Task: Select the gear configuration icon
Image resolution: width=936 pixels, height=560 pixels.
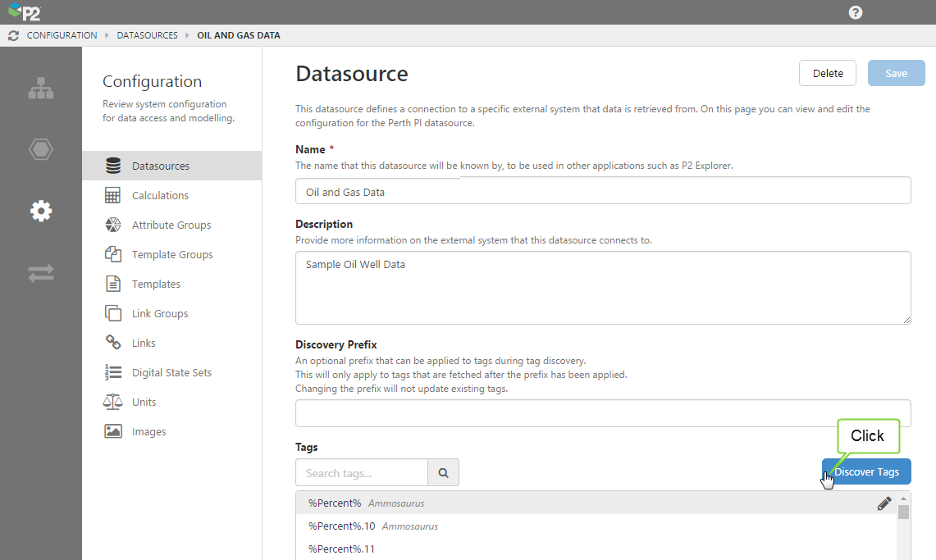Action: 41,211
